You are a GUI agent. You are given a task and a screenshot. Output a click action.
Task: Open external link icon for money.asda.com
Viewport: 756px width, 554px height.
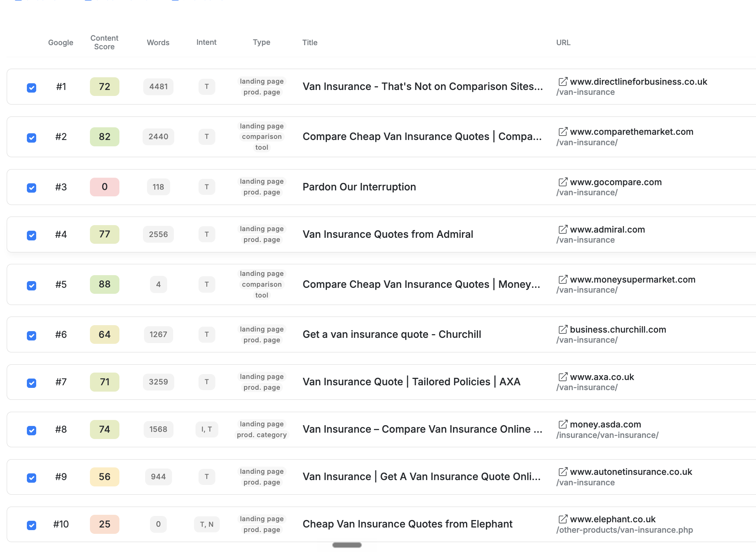coord(563,424)
